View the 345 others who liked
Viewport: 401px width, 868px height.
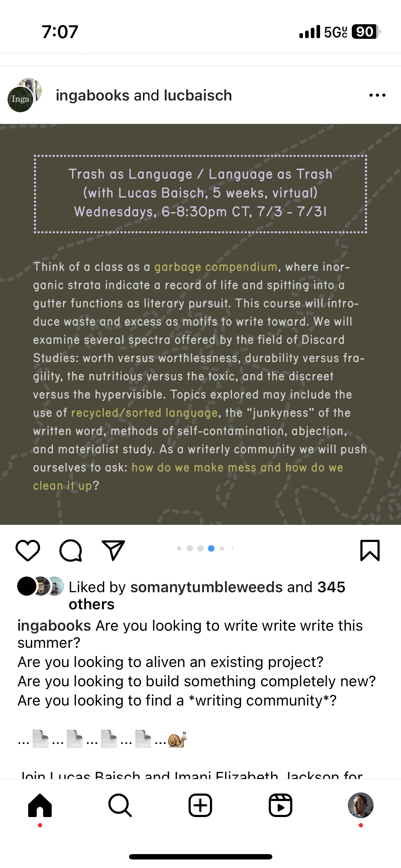click(331, 587)
